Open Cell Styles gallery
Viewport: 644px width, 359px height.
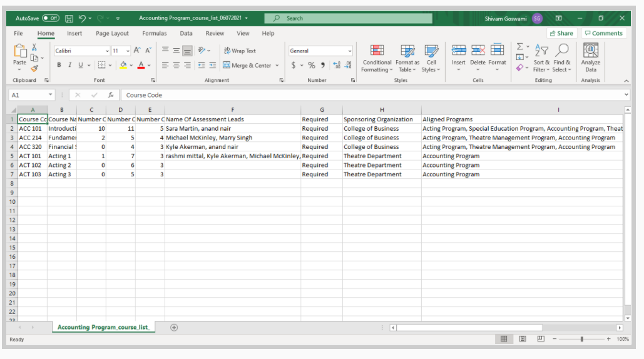[x=431, y=58]
